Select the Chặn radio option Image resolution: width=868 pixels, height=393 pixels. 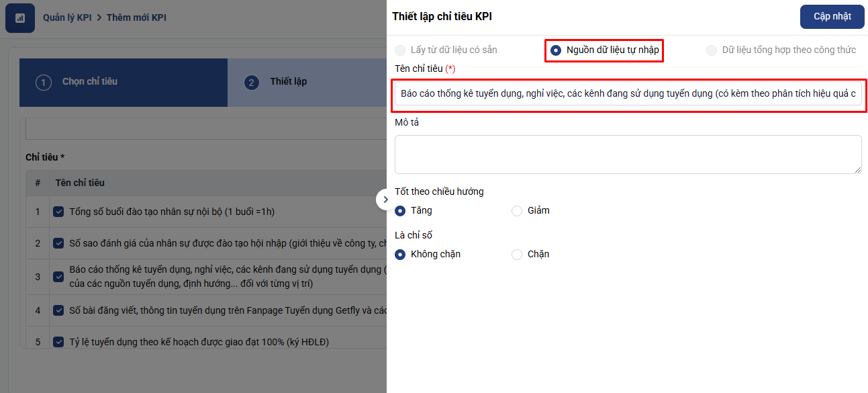(x=517, y=255)
